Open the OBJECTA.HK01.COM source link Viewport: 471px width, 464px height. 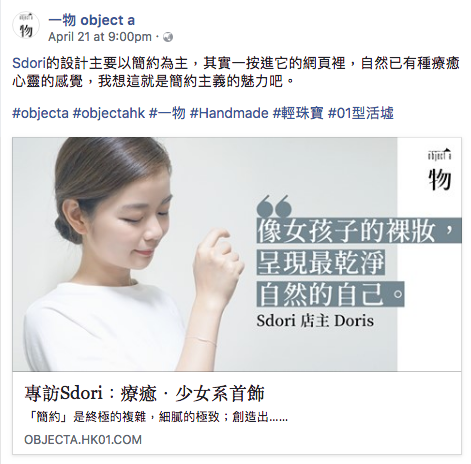pos(83,439)
